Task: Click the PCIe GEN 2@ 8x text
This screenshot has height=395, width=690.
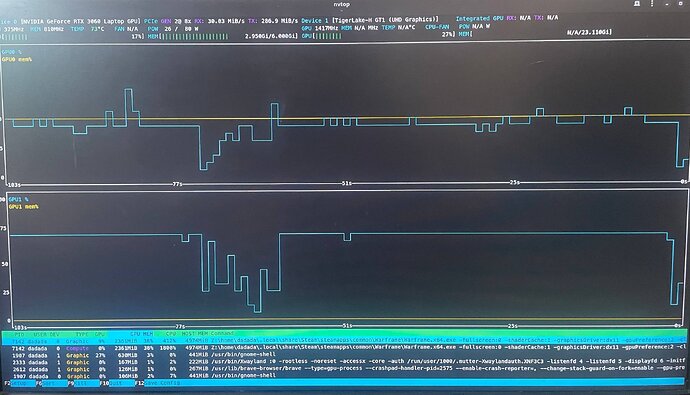Action: click(168, 21)
